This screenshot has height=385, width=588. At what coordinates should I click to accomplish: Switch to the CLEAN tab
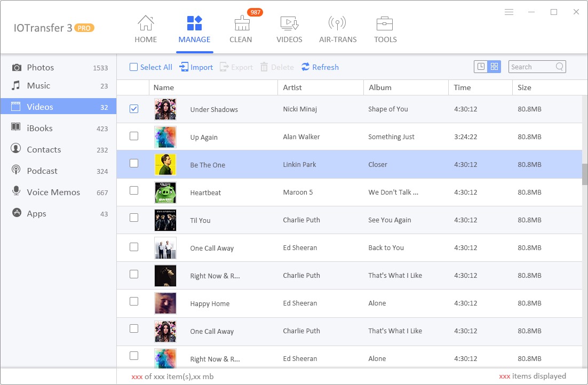click(241, 29)
